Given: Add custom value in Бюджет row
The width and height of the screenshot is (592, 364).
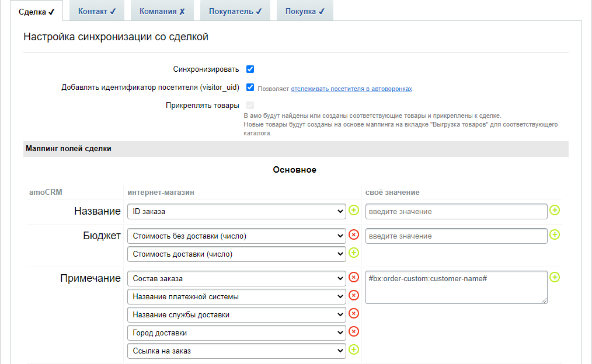Looking at the screenshot, I should point(555,235).
